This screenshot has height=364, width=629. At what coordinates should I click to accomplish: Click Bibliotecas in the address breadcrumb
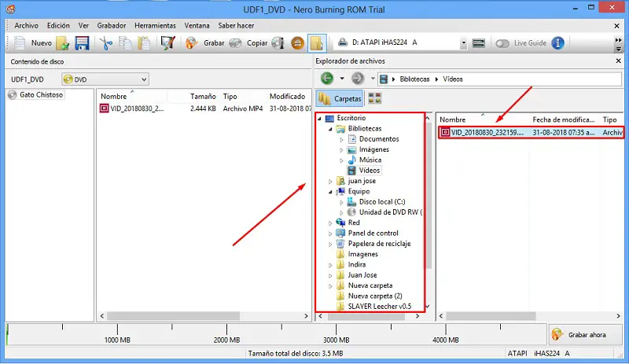414,79
